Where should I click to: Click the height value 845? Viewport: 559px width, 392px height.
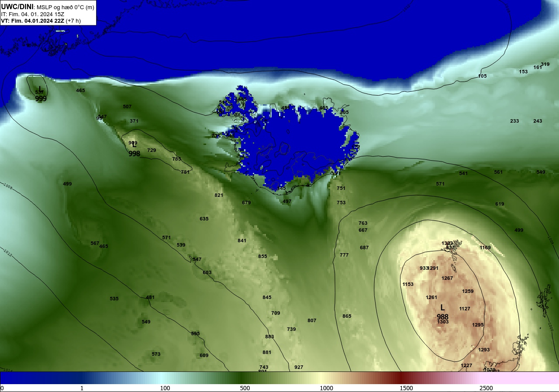267,297
